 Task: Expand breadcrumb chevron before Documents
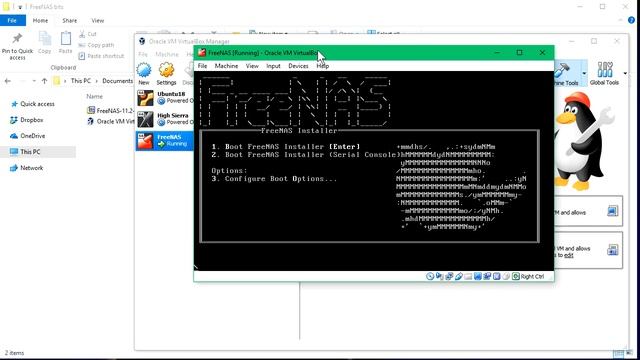97,81
